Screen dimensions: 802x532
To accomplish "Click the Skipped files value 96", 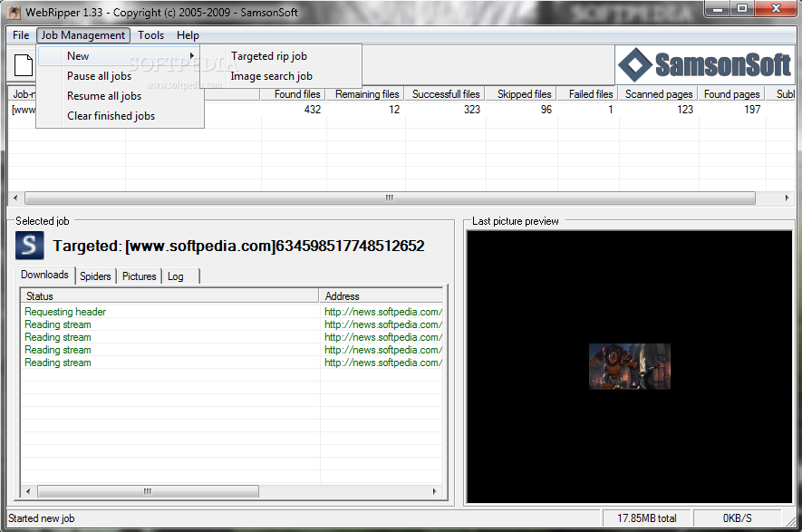I will coord(546,110).
